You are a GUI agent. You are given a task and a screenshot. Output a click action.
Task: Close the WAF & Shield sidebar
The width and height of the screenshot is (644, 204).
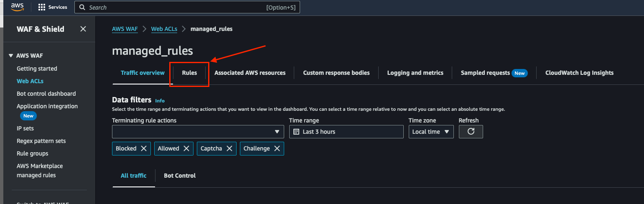pos(83,29)
